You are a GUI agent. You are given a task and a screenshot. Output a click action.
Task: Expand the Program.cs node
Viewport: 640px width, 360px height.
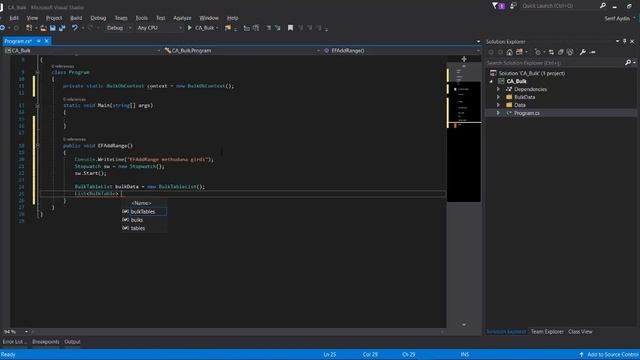click(498, 113)
